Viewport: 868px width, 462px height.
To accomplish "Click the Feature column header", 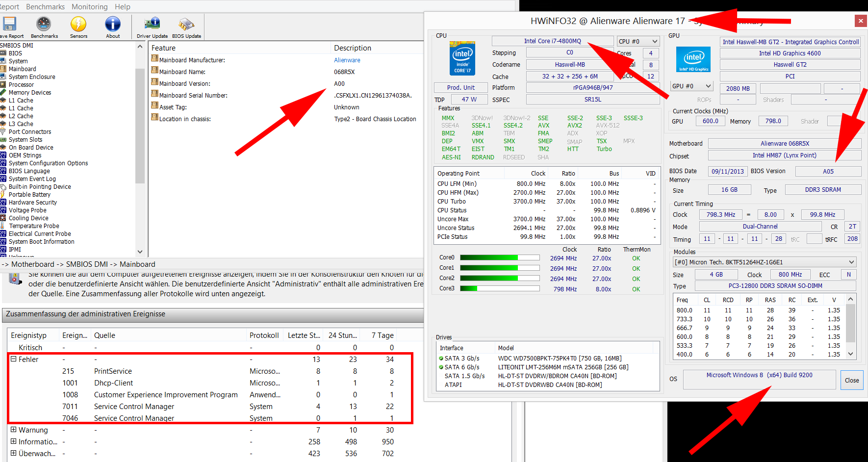I will (x=240, y=48).
